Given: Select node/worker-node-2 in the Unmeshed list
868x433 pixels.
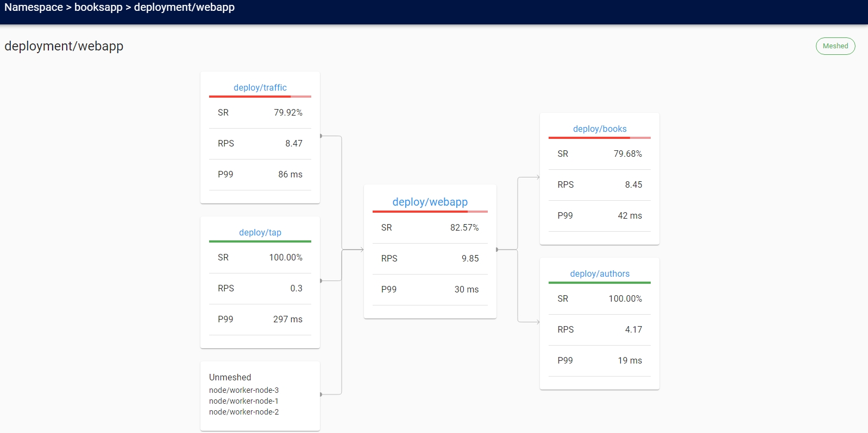Looking at the screenshot, I should pos(243,412).
